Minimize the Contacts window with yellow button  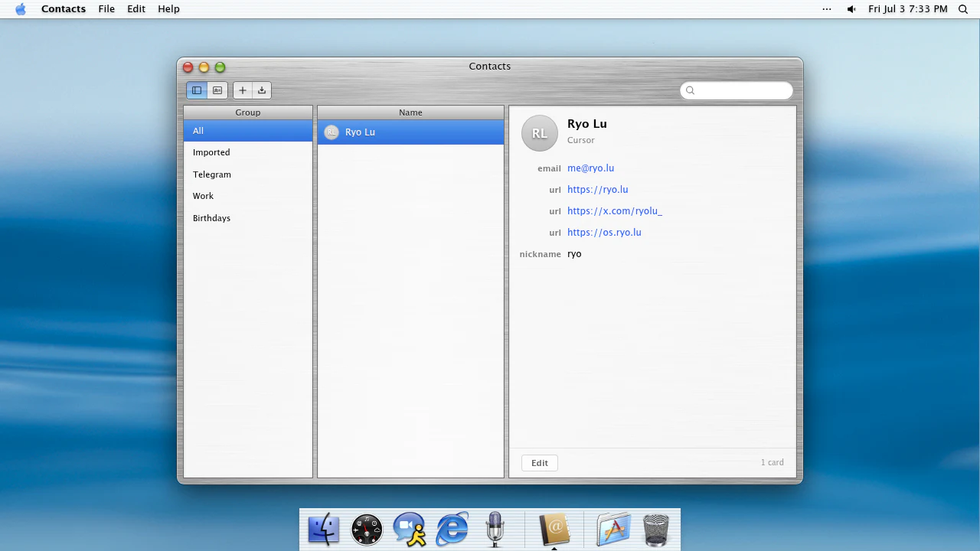204,67
